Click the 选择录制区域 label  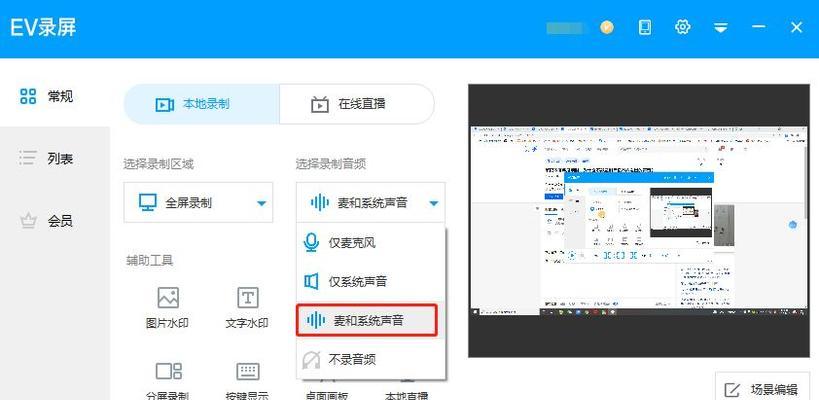[x=158, y=164]
